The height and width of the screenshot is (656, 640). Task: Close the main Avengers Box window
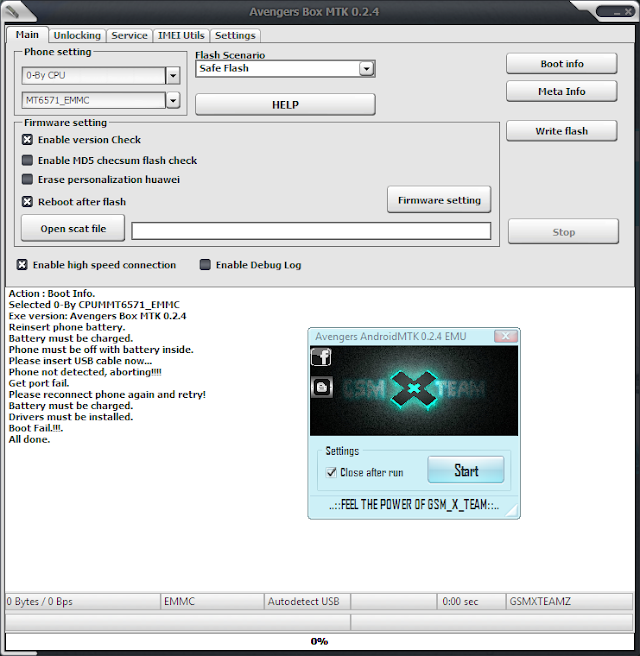pos(628,12)
